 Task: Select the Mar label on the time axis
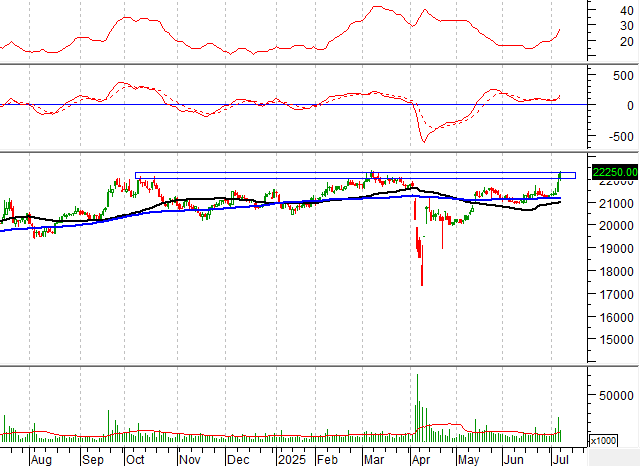coord(374,459)
